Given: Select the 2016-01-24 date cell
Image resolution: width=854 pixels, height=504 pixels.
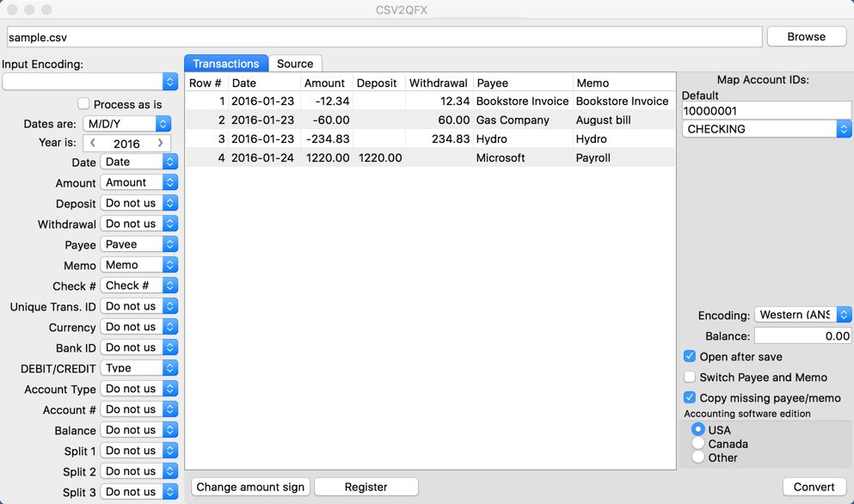Looking at the screenshot, I should tap(264, 158).
